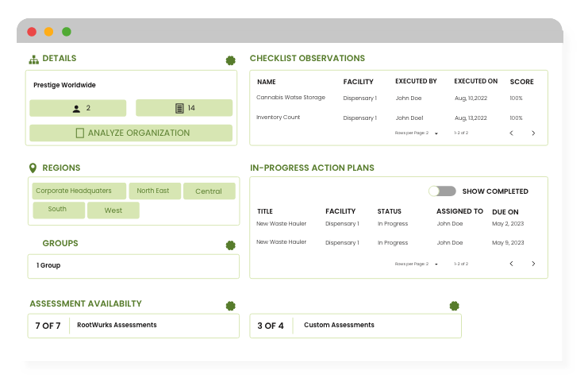Sort checklist observations by Name column header
The image size is (588, 386).
coord(267,82)
